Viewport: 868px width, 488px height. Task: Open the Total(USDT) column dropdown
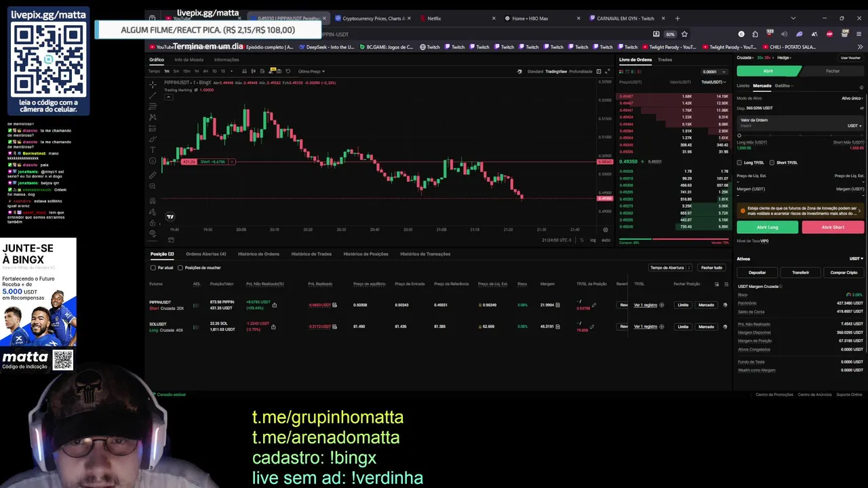(x=713, y=82)
